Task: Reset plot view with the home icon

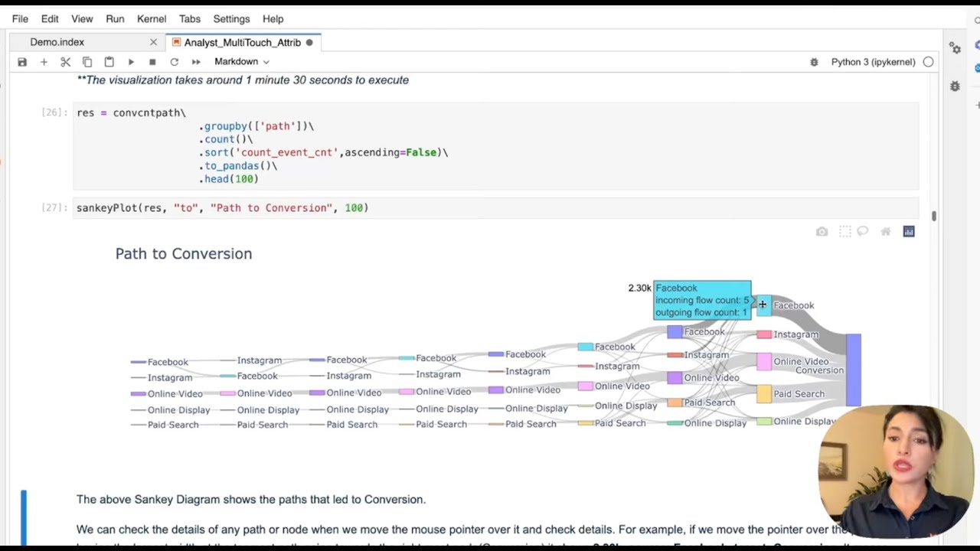Action: pyautogui.click(x=885, y=232)
